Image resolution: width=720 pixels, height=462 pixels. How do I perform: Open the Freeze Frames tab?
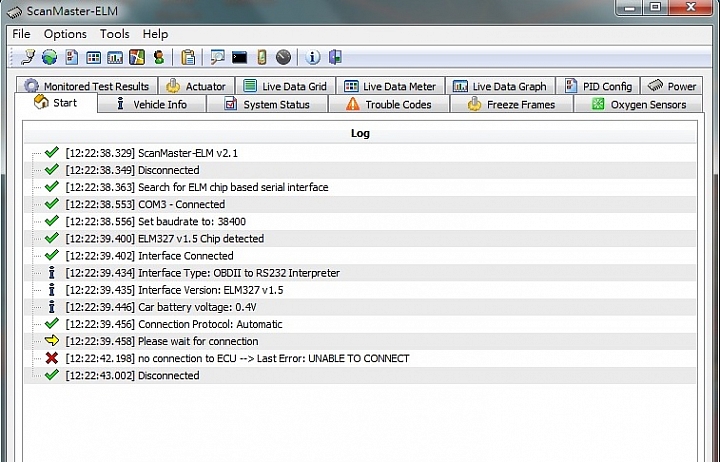[x=511, y=104]
